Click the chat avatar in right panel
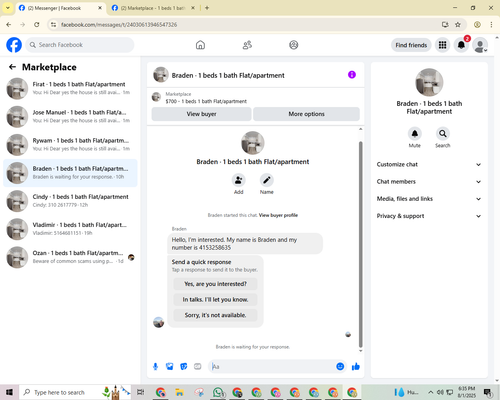 point(429,82)
